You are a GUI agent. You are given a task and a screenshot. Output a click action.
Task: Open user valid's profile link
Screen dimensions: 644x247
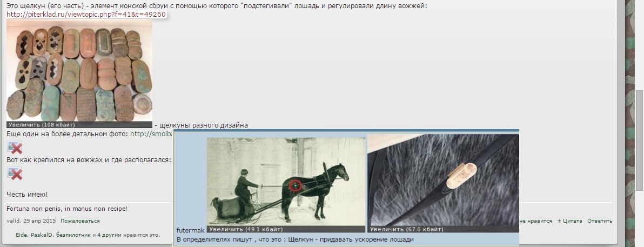13,221
